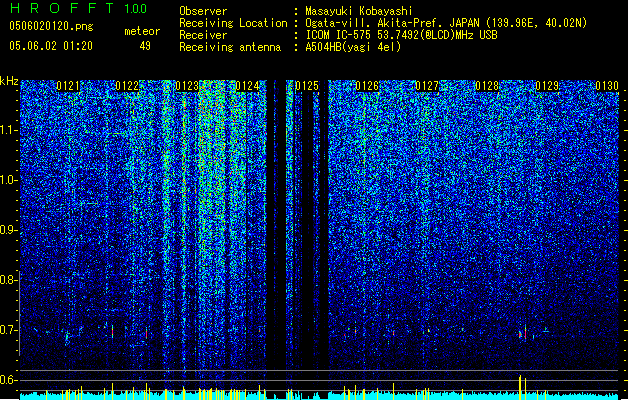629x400 pixels.
Task: Click the Receiving Location label
Action: (x=233, y=23)
